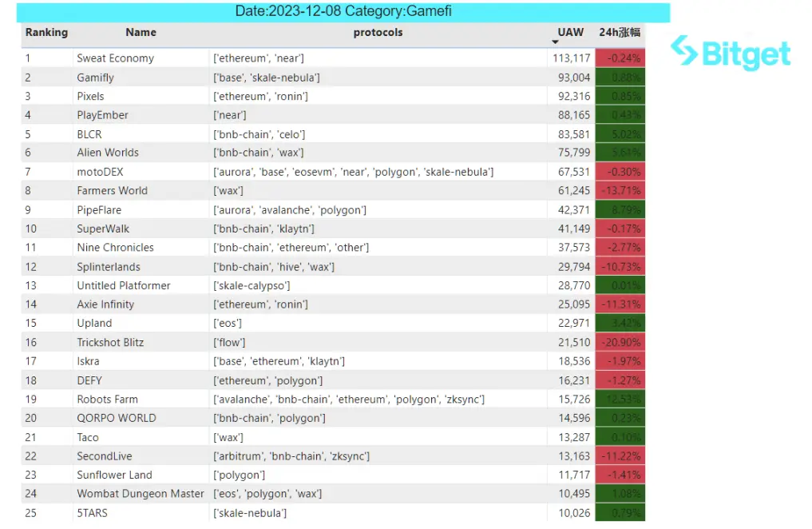This screenshot has height=529, width=812.
Task: Select the 5TARS row name
Action: (x=92, y=513)
